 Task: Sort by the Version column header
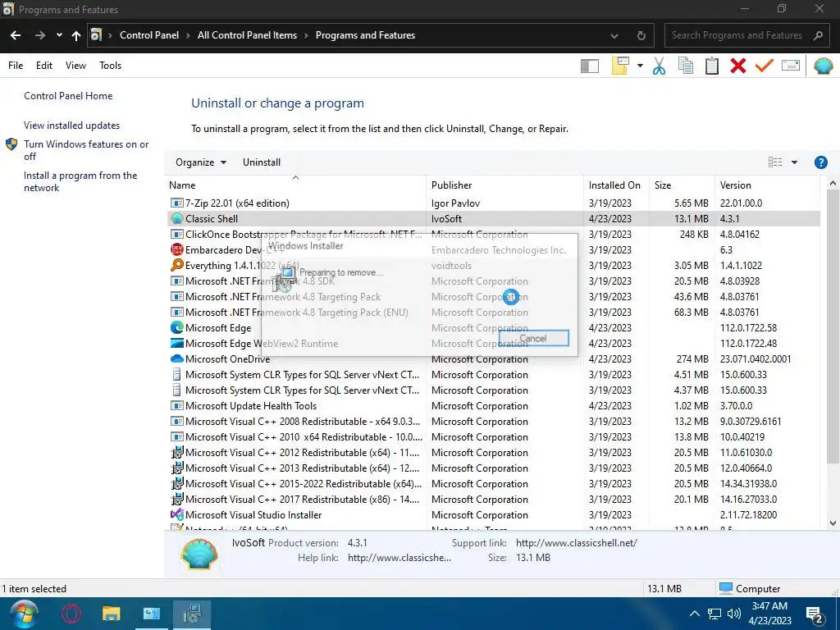pyautogui.click(x=767, y=185)
